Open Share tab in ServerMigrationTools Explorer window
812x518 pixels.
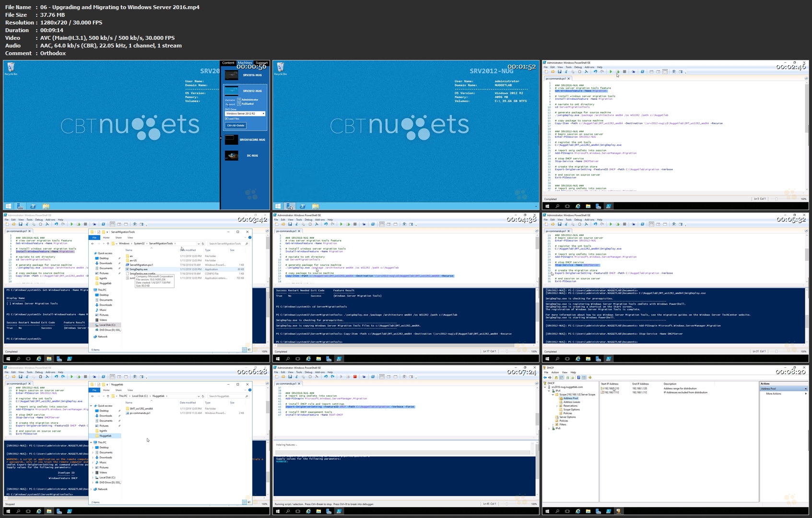tap(118, 237)
